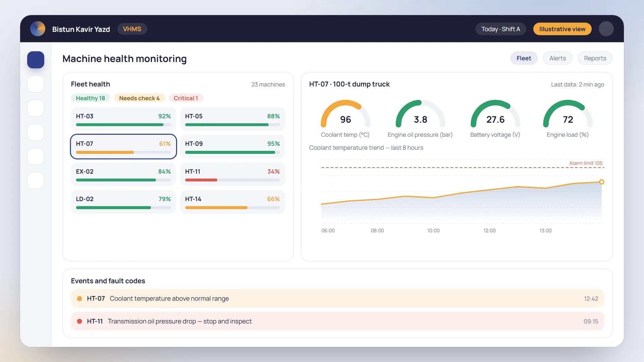Select the HT-14 machine card
Image resolution: width=644 pixels, height=362 pixels.
(232, 202)
